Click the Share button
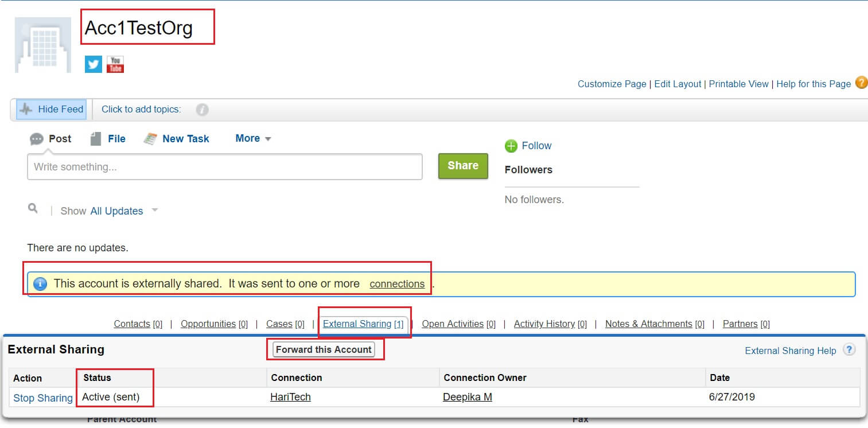 (x=462, y=166)
